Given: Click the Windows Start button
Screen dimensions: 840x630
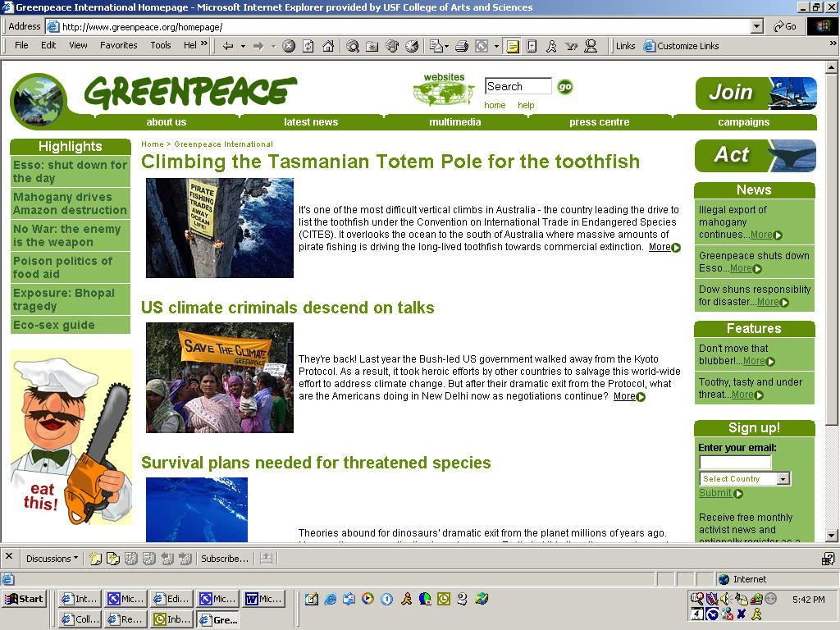Looking at the screenshot, I should pos(24,599).
